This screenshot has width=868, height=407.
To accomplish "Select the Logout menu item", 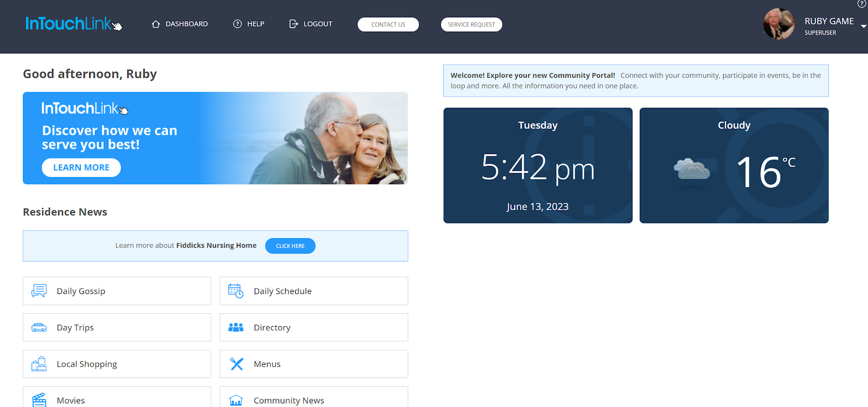I will [x=311, y=24].
